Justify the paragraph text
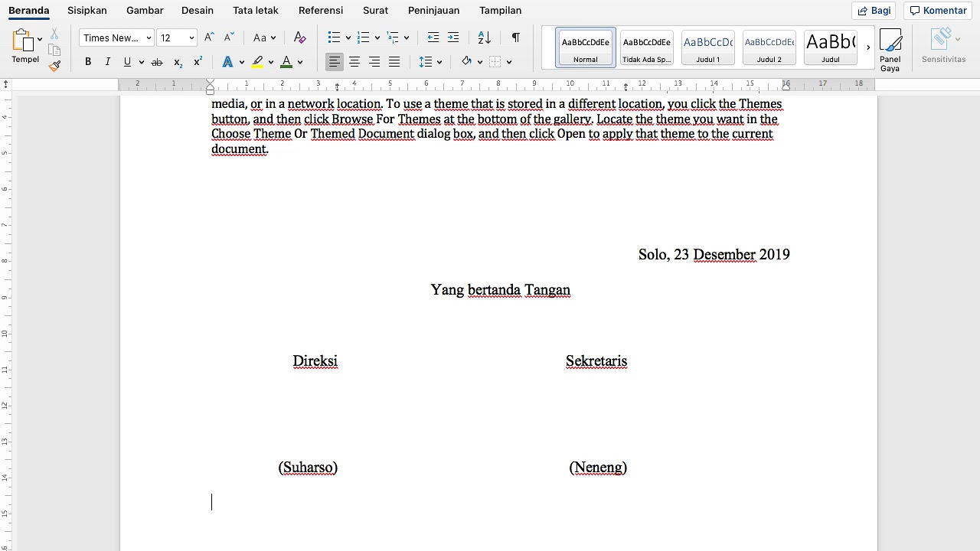 pyautogui.click(x=394, y=62)
